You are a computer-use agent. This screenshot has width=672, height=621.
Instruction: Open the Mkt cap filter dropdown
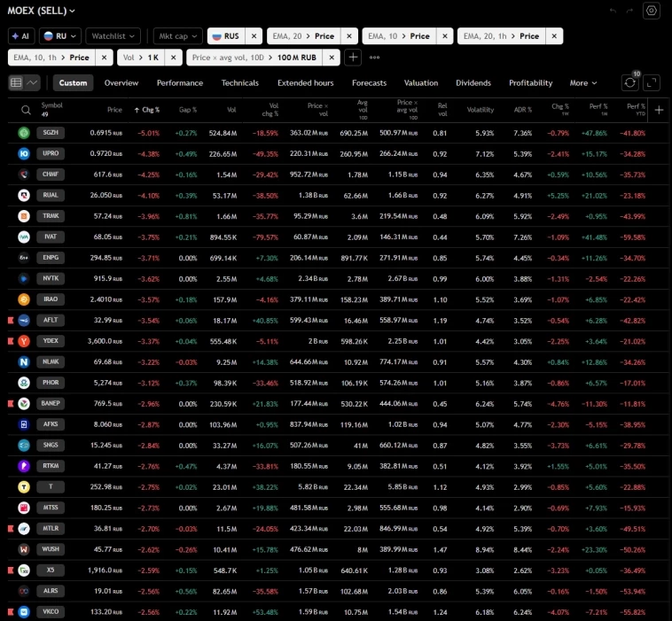[178, 36]
